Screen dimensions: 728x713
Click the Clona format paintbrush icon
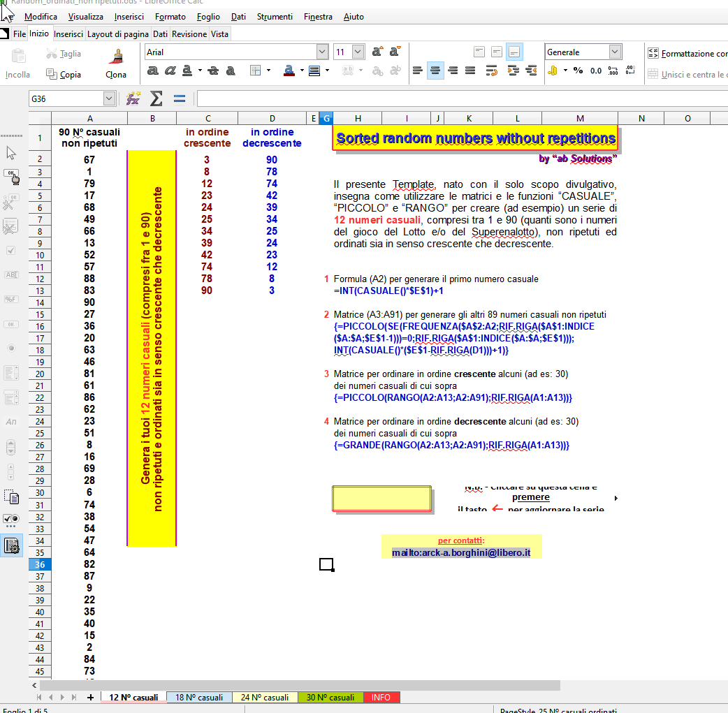tap(117, 56)
